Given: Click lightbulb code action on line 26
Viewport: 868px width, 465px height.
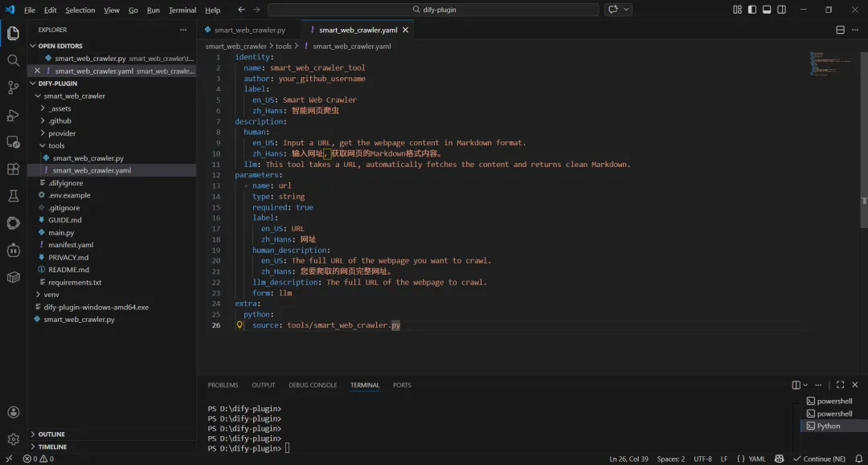Looking at the screenshot, I should tap(240, 325).
